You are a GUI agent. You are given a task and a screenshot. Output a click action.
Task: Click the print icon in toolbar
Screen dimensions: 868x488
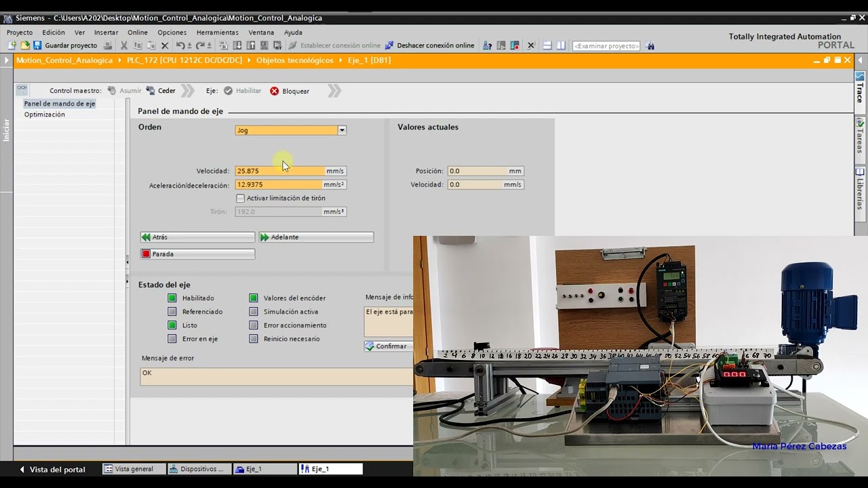pos(108,45)
